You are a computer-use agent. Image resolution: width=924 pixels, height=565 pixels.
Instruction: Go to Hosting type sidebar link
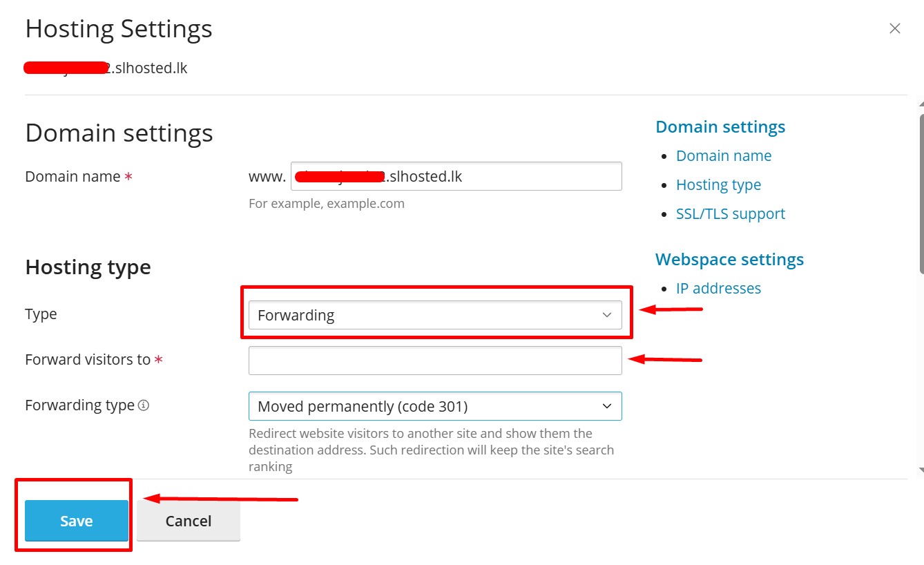click(718, 185)
